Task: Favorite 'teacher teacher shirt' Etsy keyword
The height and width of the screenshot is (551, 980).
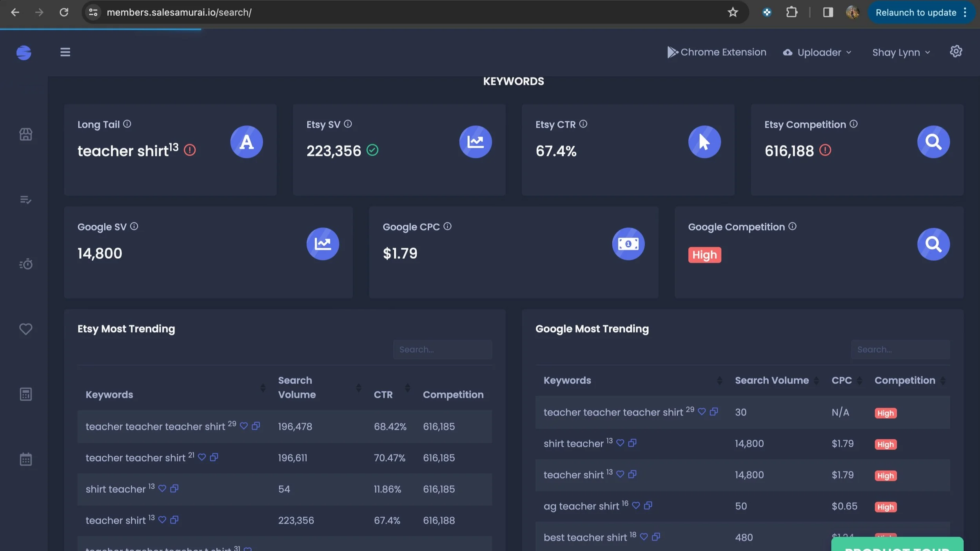Action: click(201, 457)
